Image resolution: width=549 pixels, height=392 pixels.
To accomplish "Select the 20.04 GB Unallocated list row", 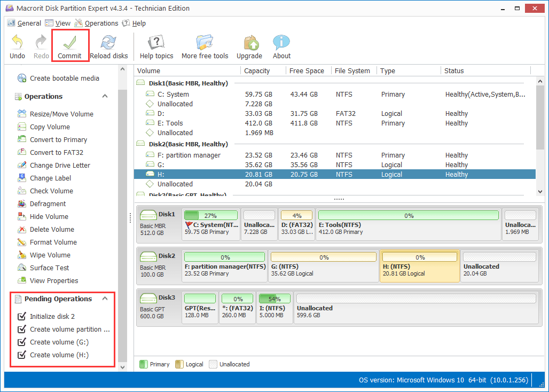I will 335,184.
